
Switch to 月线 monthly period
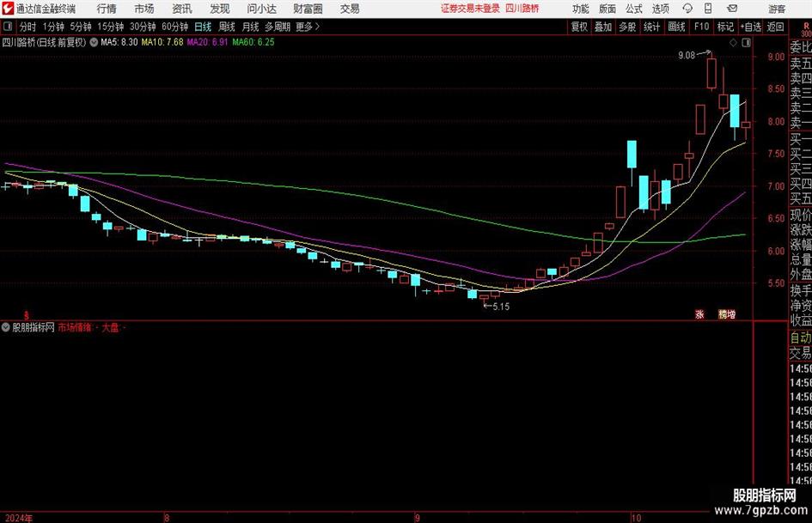pyautogui.click(x=250, y=27)
